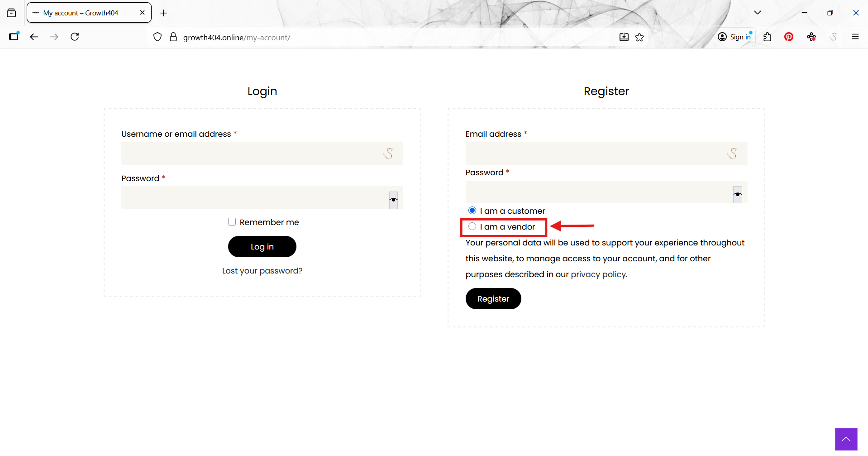Select the I am a vendor option
This screenshot has height=456, width=868.
(x=472, y=226)
